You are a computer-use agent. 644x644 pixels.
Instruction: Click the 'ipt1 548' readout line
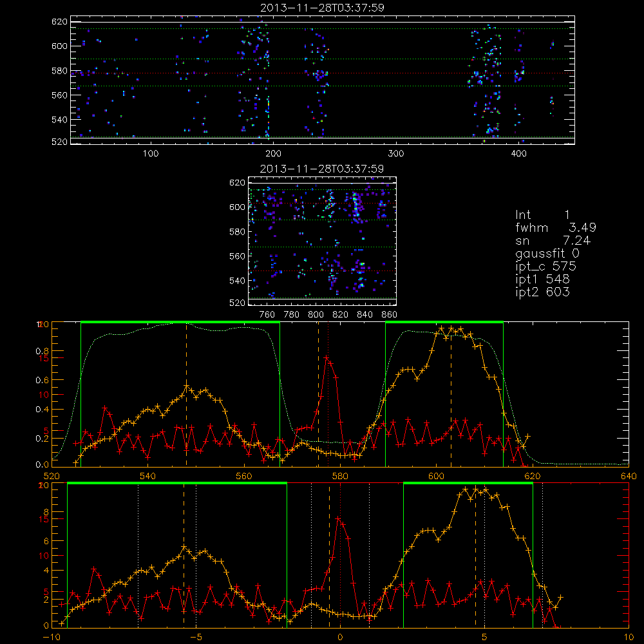[542, 279]
